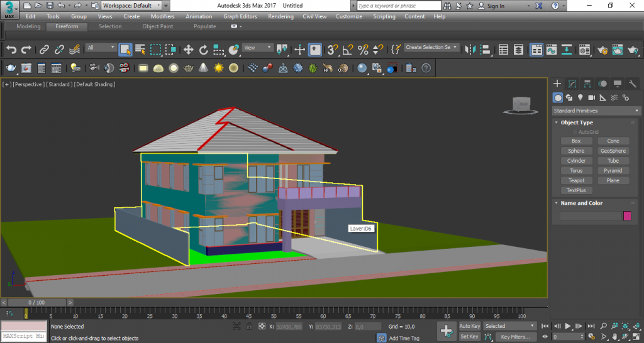Screen dimensions: 644x343
Task: Switch to Cameras category icon
Action: (x=591, y=97)
